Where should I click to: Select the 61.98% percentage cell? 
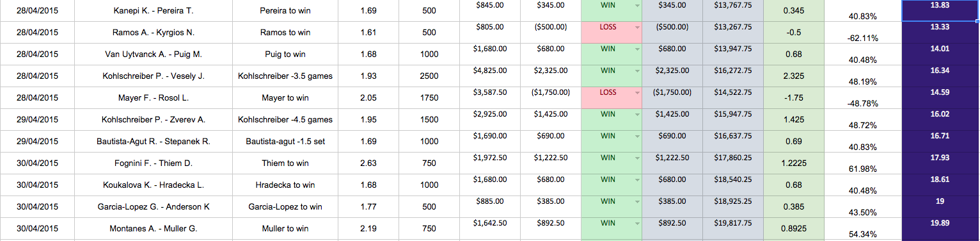(x=862, y=163)
